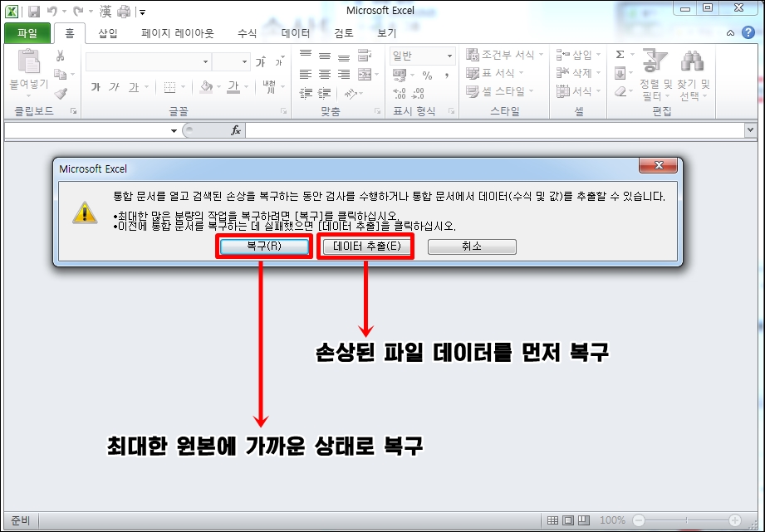The height and width of the screenshot is (532, 765).
Task: Open 조건부 서식 conditional formatting
Action: coord(504,54)
